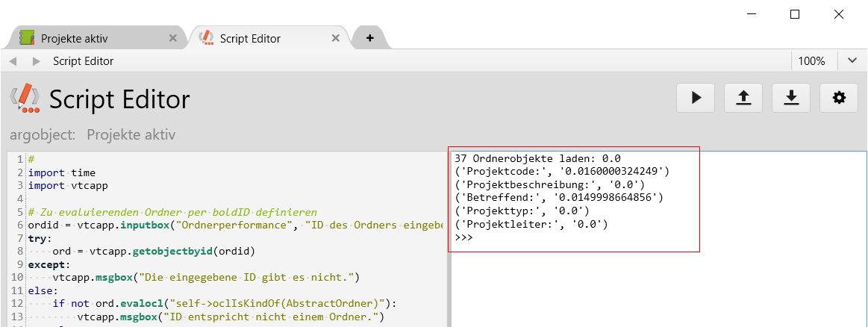Close the Projekte aktiv tab
868x327 pixels.
tap(173, 38)
